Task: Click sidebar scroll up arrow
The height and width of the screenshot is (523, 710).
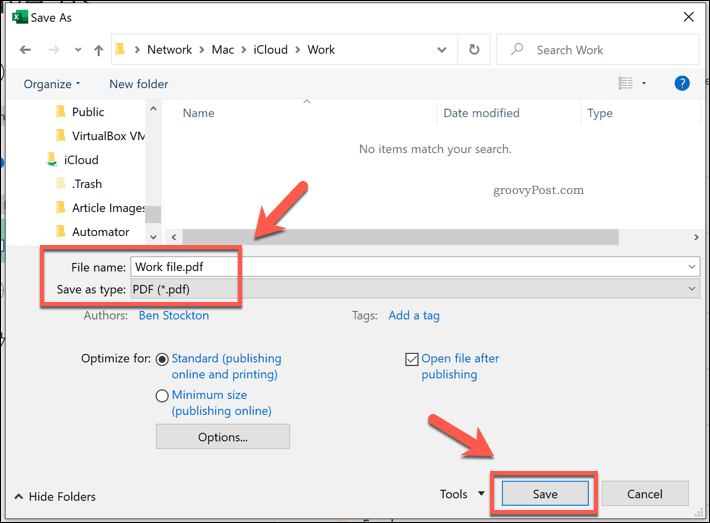Action: [153, 109]
